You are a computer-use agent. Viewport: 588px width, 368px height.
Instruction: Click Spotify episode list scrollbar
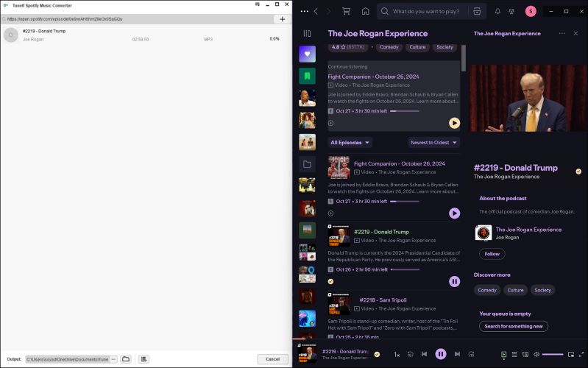(464, 57)
